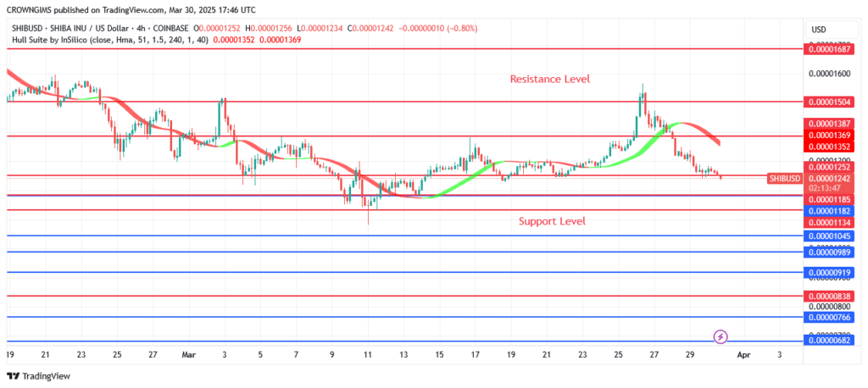Click the red 0.00000838 price label
Screen dimensions: 868x388
click(831, 297)
